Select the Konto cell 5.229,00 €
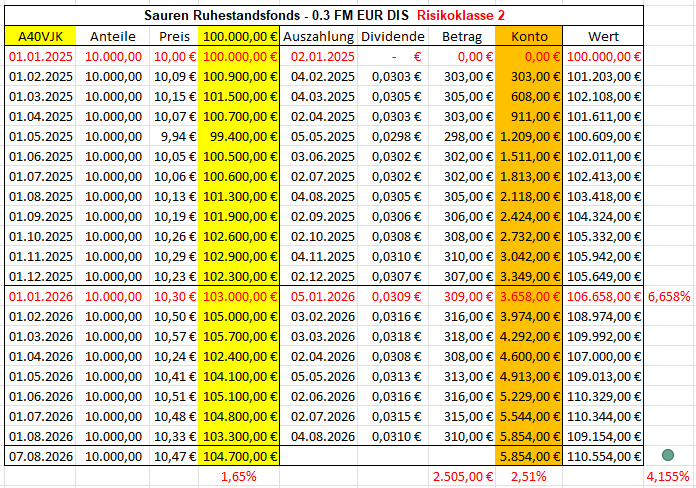This screenshot has width=696, height=488. pos(529,396)
